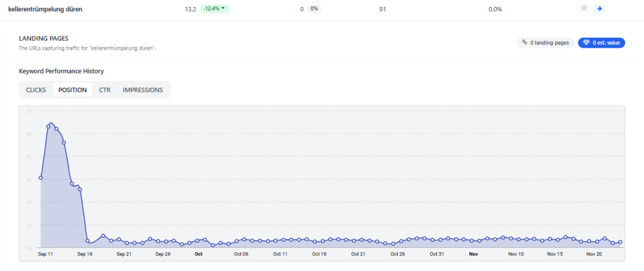This screenshot has width=644, height=271.
Task: Click the down-triangle in the -12.4% badge
Action: pos(223,9)
